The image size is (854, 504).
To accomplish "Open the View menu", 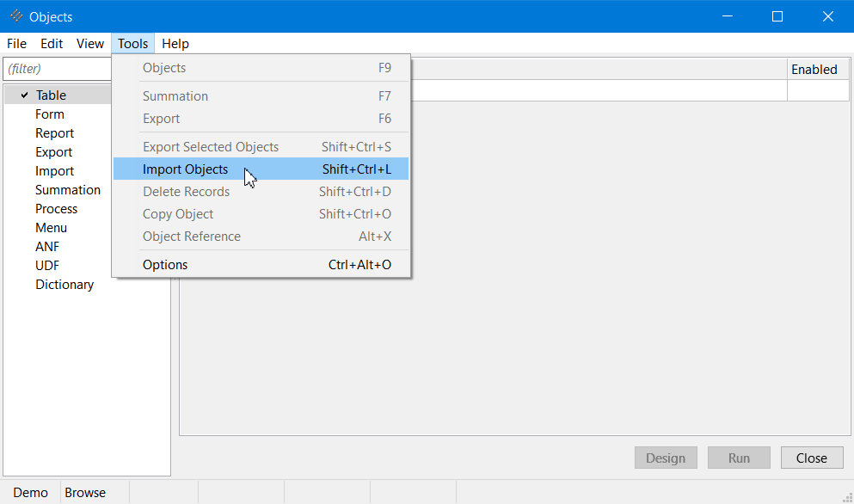I will (89, 44).
